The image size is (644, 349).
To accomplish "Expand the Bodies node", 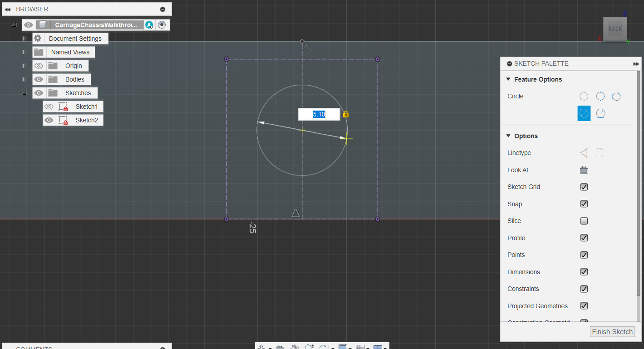I will 25,79.
